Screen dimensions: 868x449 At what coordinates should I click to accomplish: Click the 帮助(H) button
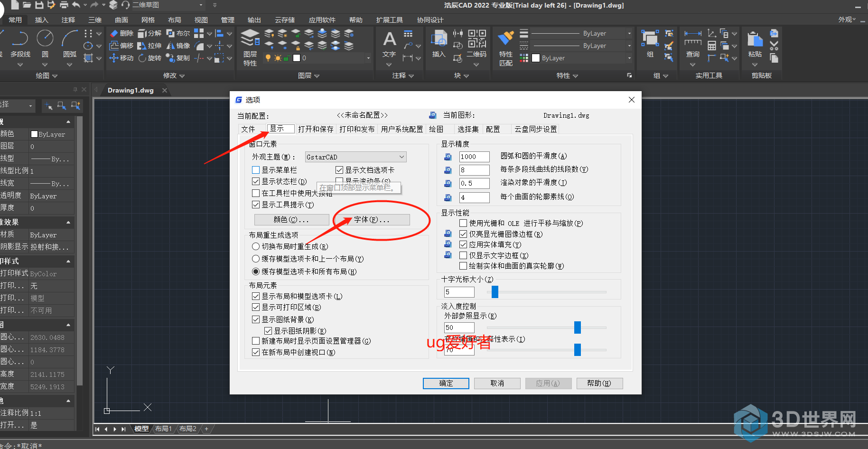599,384
